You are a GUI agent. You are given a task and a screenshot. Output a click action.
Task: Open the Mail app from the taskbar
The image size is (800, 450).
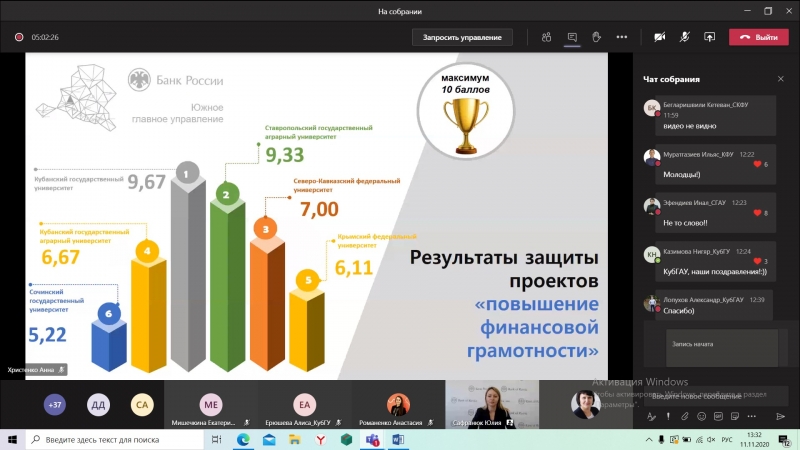(269, 439)
